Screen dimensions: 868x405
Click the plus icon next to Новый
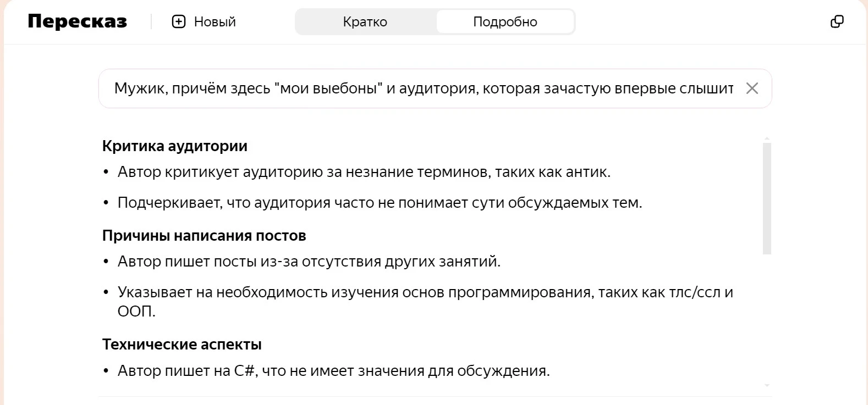[179, 22]
